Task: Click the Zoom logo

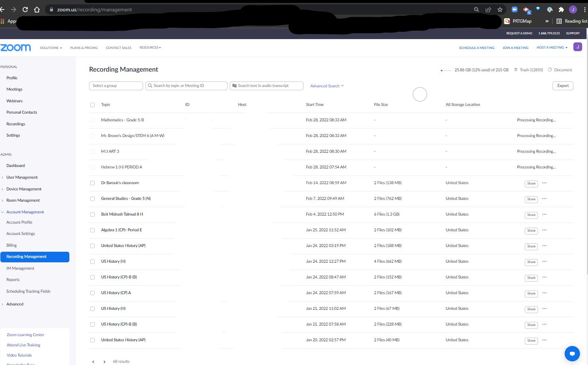Action: click(16, 47)
